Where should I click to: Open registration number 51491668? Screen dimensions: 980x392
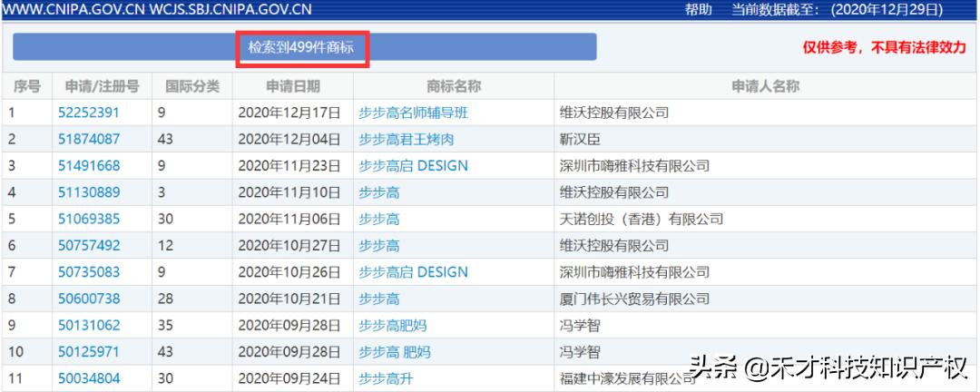click(x=88, y=166)
